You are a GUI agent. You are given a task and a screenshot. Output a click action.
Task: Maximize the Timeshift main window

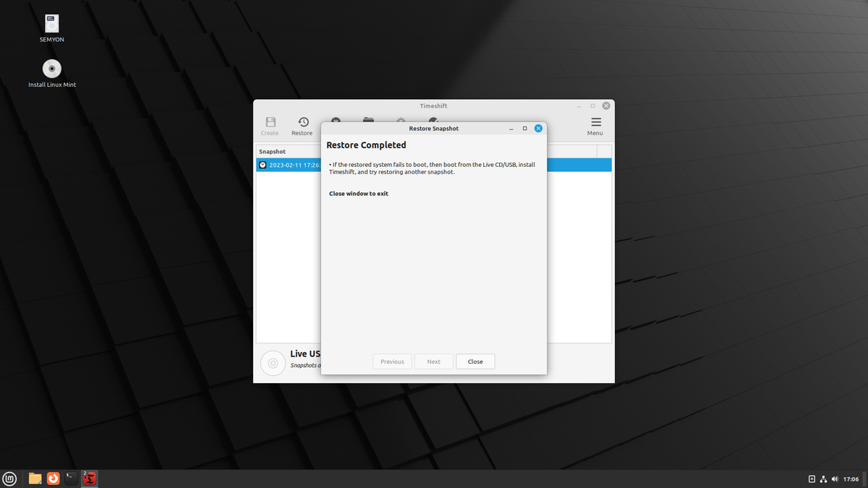coord(592,106)
